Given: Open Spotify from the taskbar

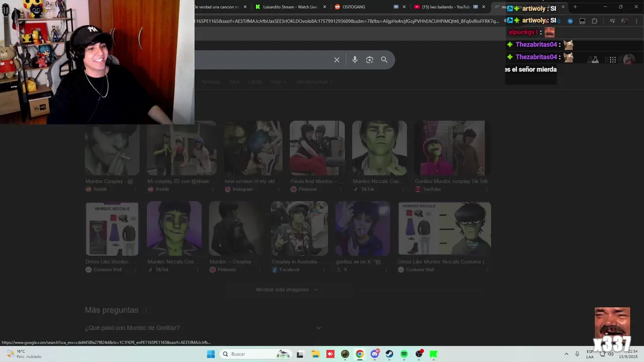Looking at the screenshot, I should coord(404,354).
